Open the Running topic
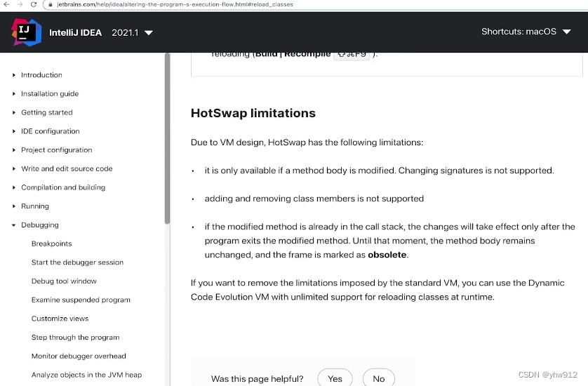The height and width of the screenshot is (386, 588). tap(35, 206)
